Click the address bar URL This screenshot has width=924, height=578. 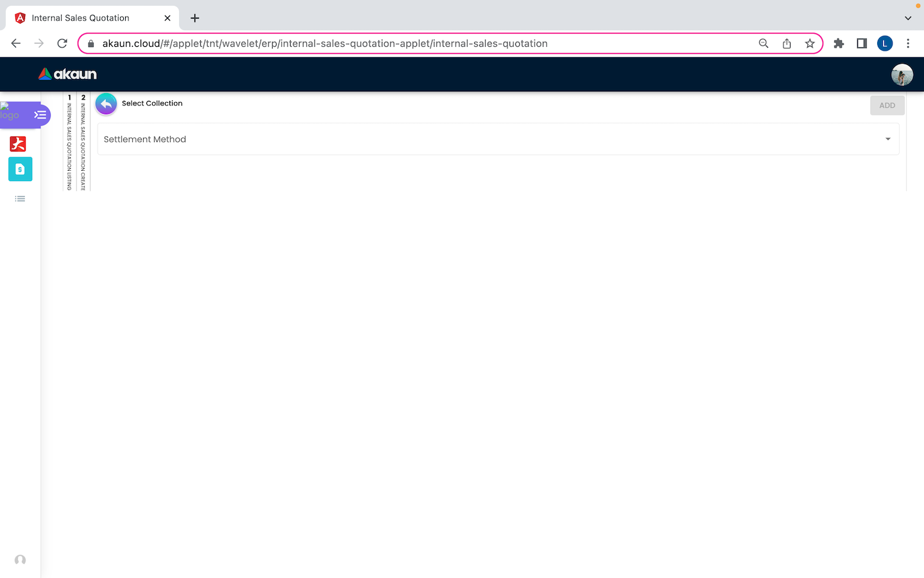pyautogui.click(x=325, y=44)
